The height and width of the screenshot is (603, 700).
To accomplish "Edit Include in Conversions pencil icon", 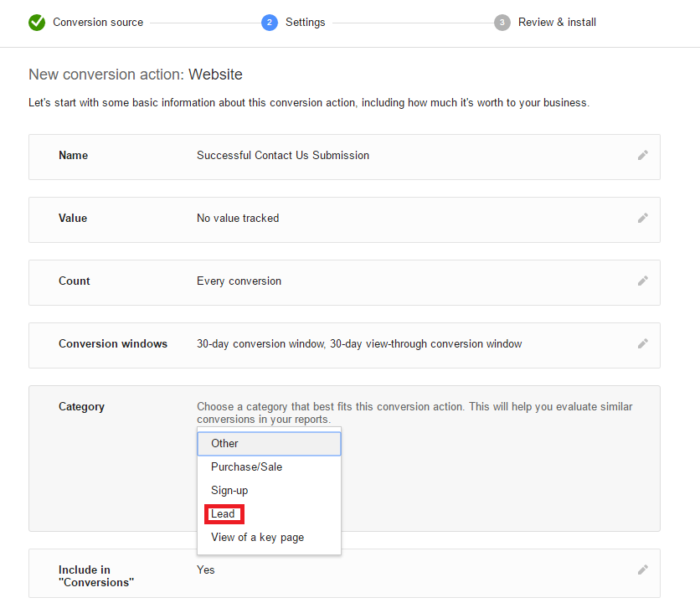I will tap(642, 570).
